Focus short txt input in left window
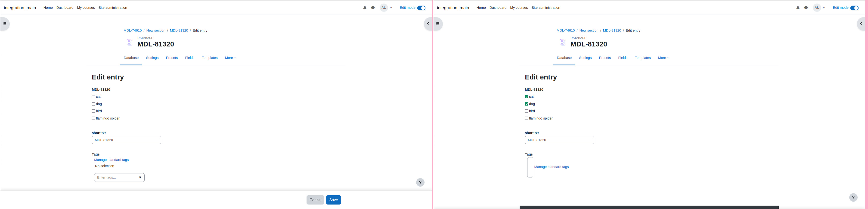868x209 pixels. pyautogui.click(x=126, y=140)
